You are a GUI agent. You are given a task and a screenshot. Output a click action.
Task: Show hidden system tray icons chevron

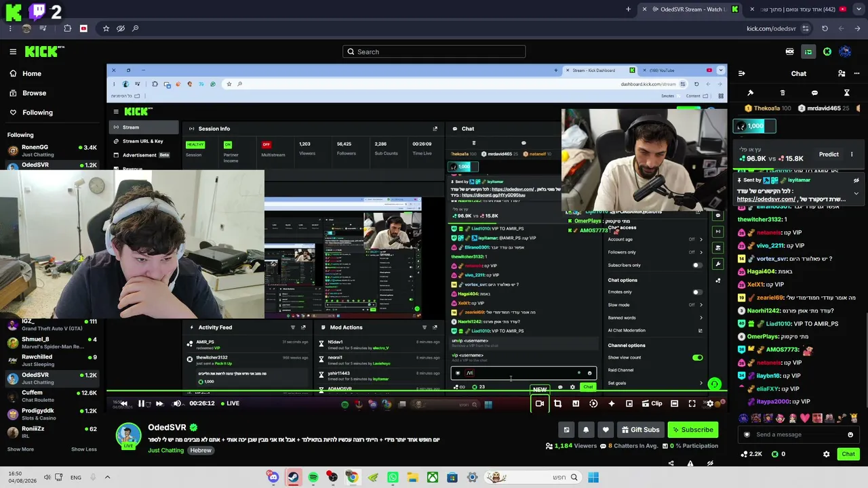point(107,477)
